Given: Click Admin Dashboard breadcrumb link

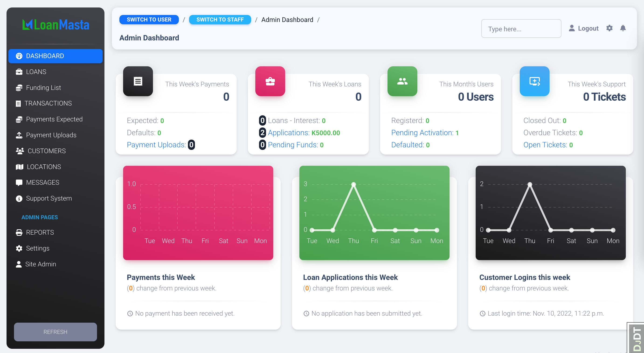Looking at the screenshot, I should (287, 20).
